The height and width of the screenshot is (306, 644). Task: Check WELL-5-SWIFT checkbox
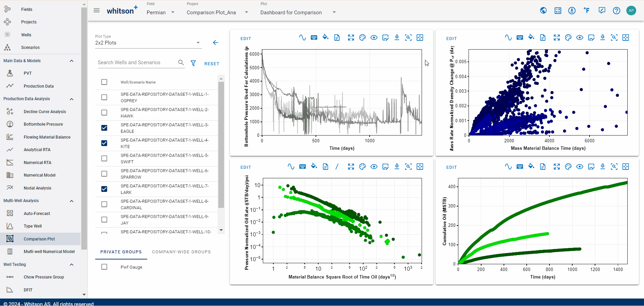point(104,159)
